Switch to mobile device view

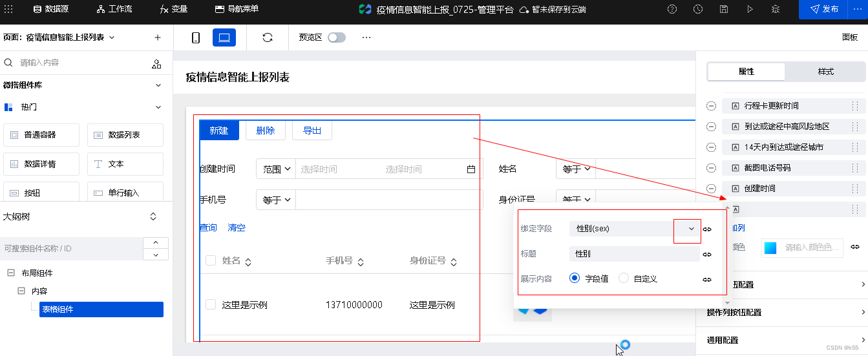pyautogui.click(x=196, y=37)
